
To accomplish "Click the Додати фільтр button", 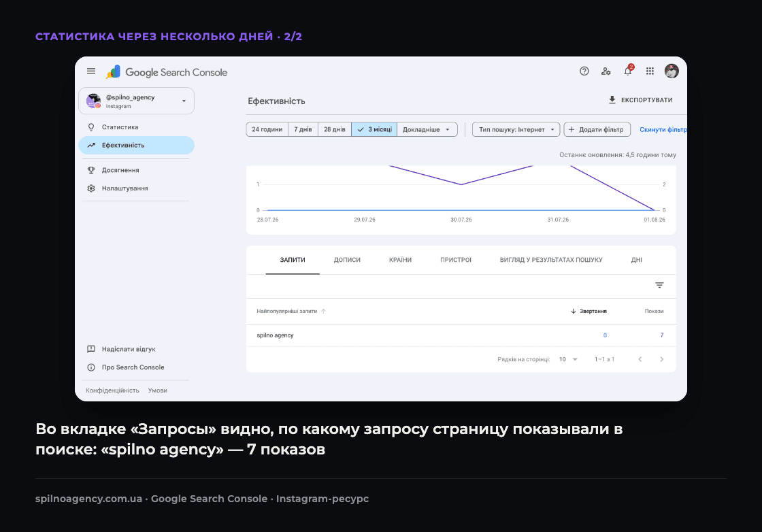I will pyautogui.click(x=597, y=129).
